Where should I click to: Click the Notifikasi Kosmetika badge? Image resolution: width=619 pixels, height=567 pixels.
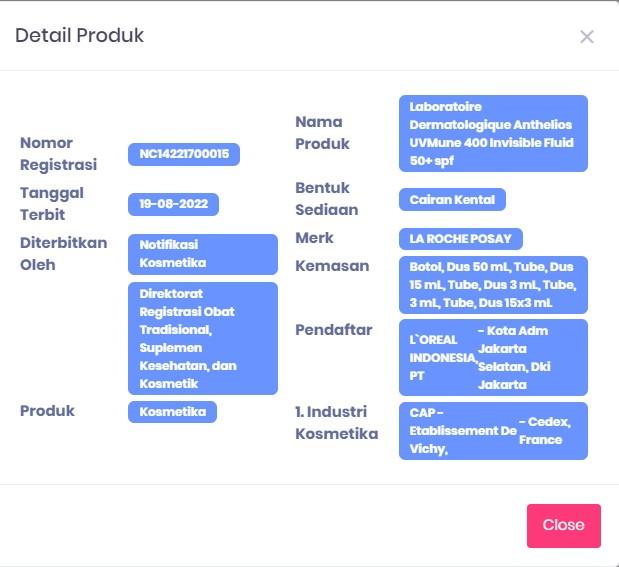202,254
